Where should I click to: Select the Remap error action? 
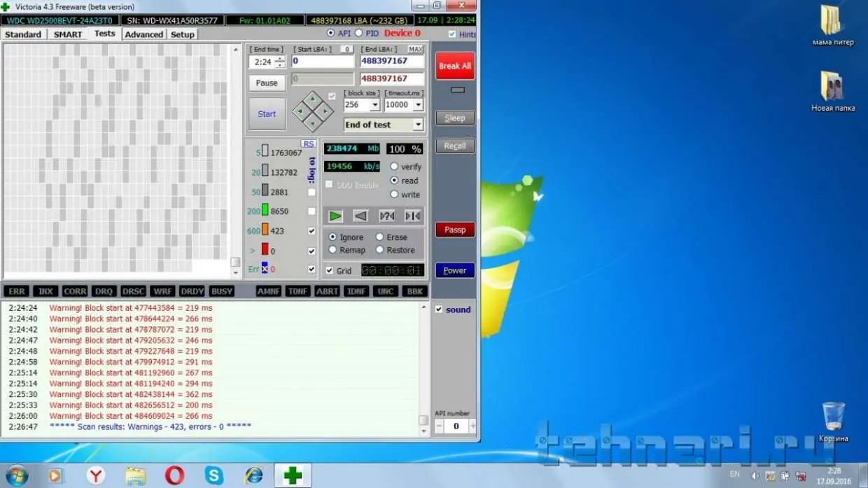coord(332,250)
